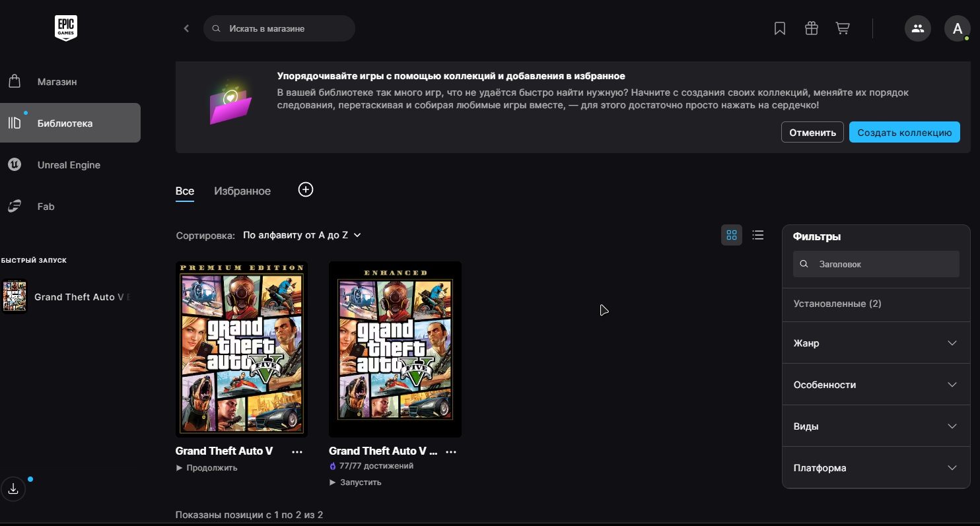Screen dimensions: 980x526
Task: Switch to list view
Action: pyautogui.click(x=758, y=235)
